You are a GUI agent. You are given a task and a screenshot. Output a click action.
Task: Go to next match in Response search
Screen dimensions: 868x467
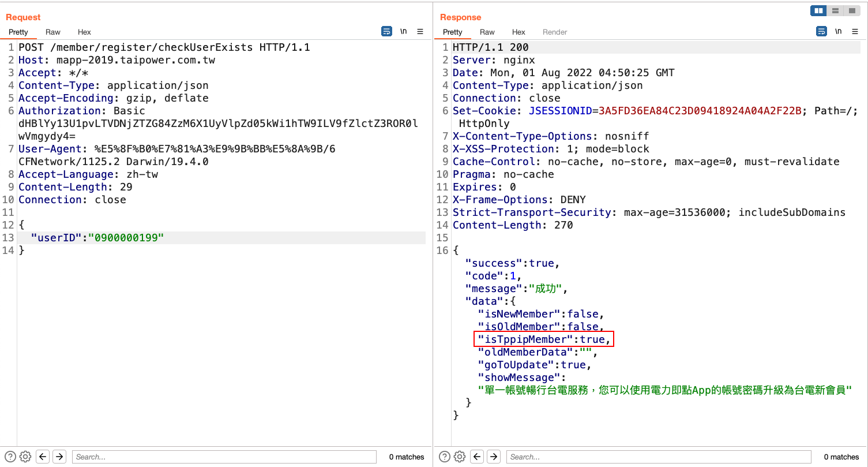494,457
